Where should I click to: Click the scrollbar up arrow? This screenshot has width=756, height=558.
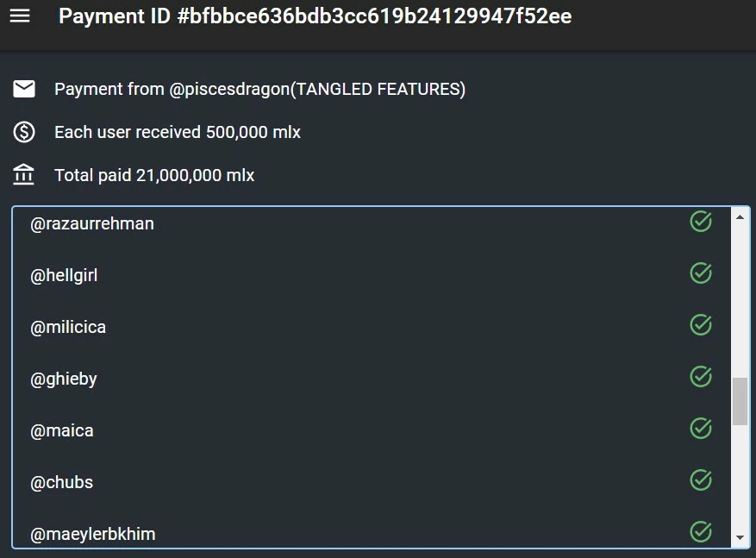740,217
